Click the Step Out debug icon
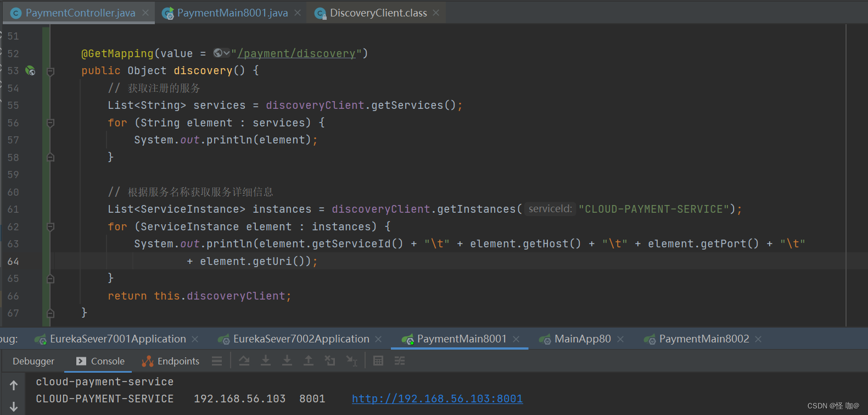This screenshot has height=415, width=868. click(309, 361)
